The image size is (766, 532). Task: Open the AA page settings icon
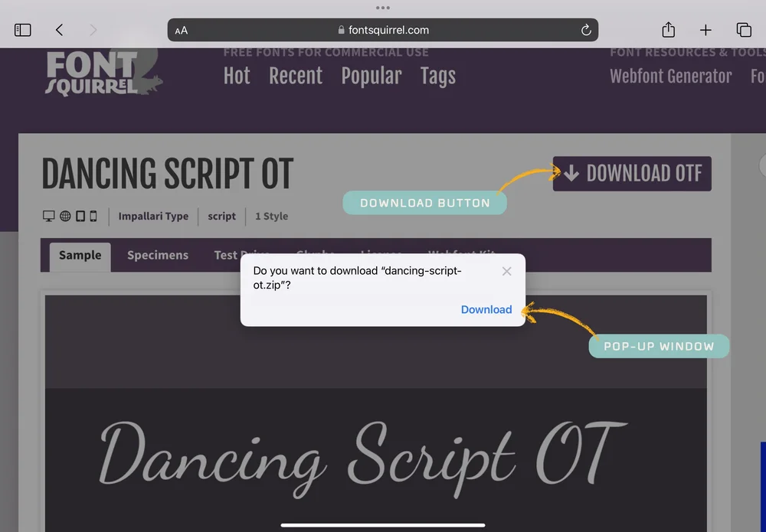pyautogui.click(x=182, y=30)
